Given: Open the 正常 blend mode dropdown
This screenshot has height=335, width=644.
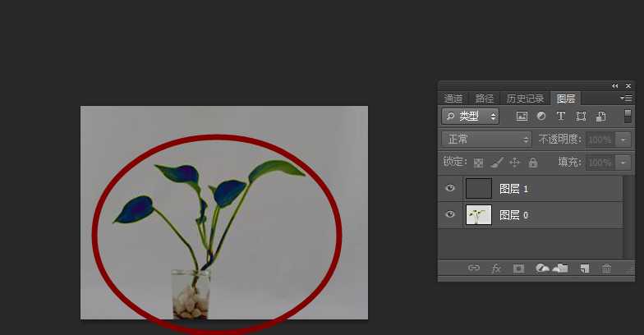Looking at the screenshot, I should (486, 140).
